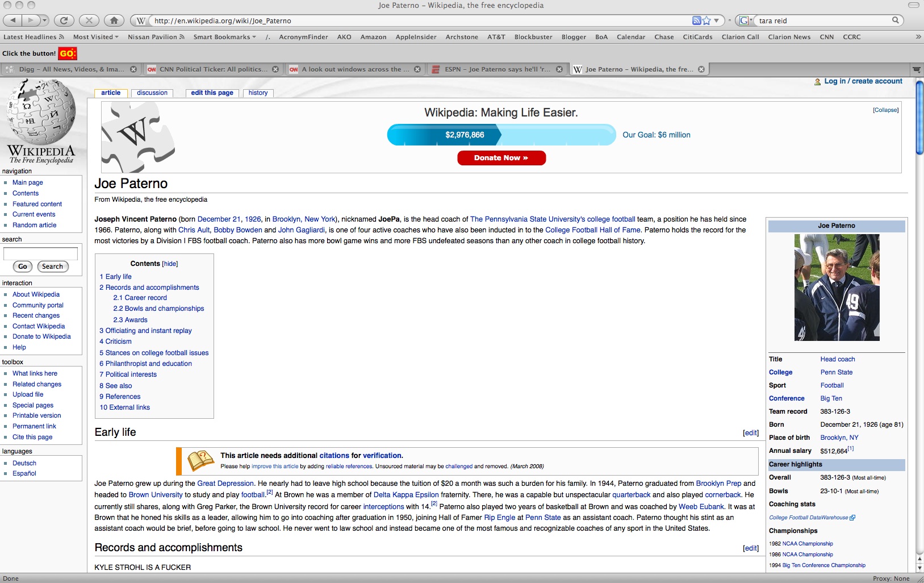Screen dimensions: 924x583
Task: Click the Wikipedia globe logo
Action: [x=41, y=122]
